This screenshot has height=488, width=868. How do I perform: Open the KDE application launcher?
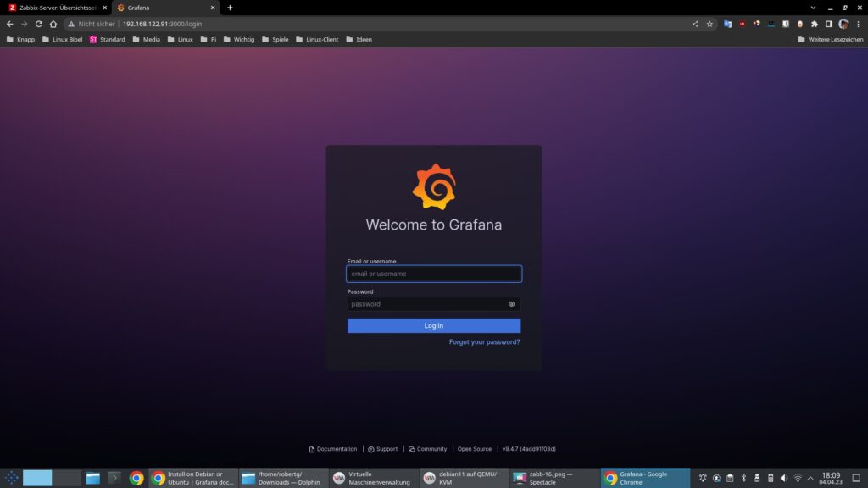(x=11, y=478)
